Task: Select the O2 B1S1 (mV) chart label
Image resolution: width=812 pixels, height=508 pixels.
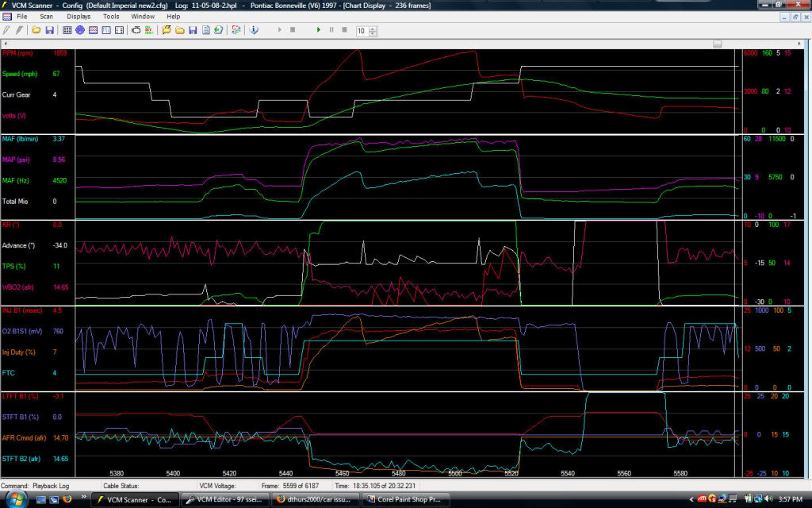Action: click(x=21, y=331)
